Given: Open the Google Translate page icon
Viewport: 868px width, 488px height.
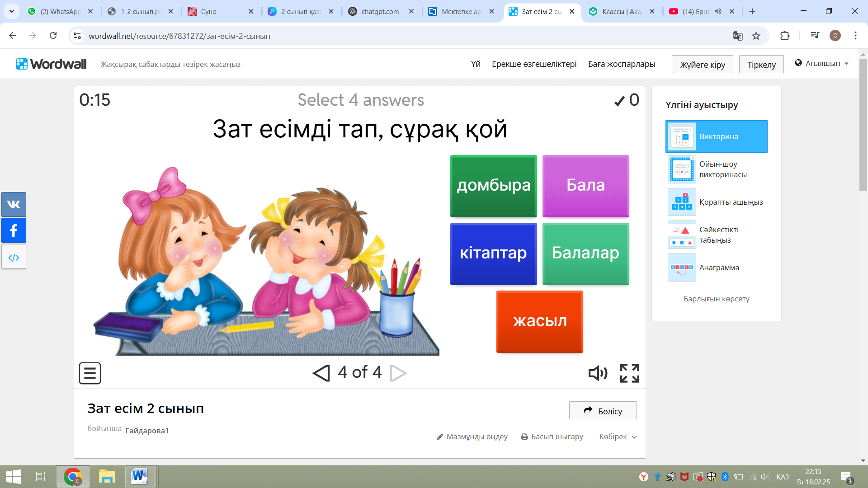Looking at the screenshot, I should coord(738,36).
